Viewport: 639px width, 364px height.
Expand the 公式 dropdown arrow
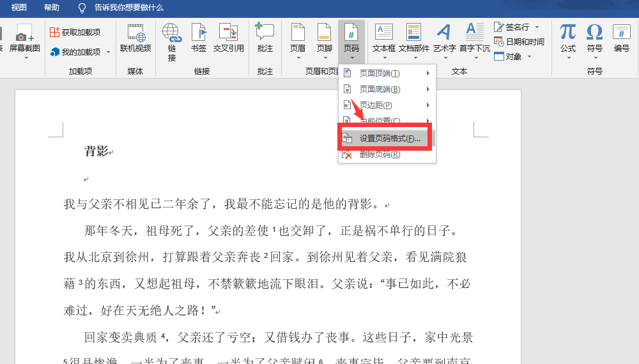coord(569,58)
